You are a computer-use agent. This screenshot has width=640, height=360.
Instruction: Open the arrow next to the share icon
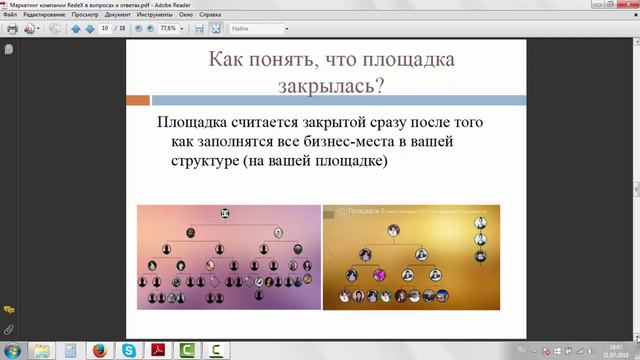(x=38, y=29)
